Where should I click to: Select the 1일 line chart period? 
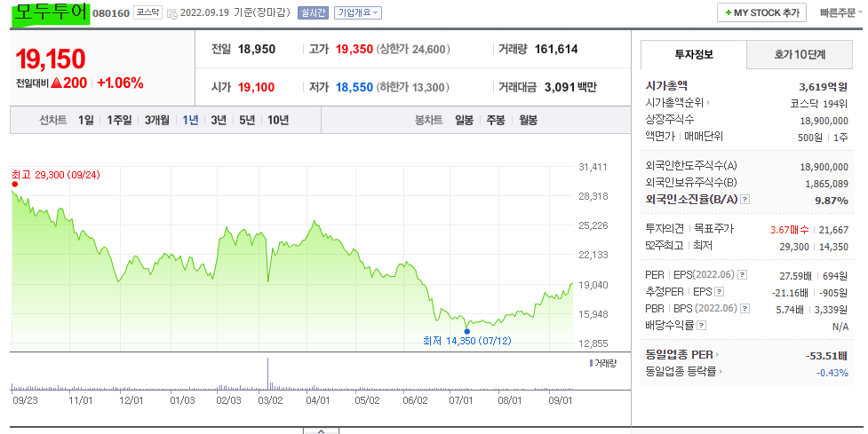(x=86, y=120)
